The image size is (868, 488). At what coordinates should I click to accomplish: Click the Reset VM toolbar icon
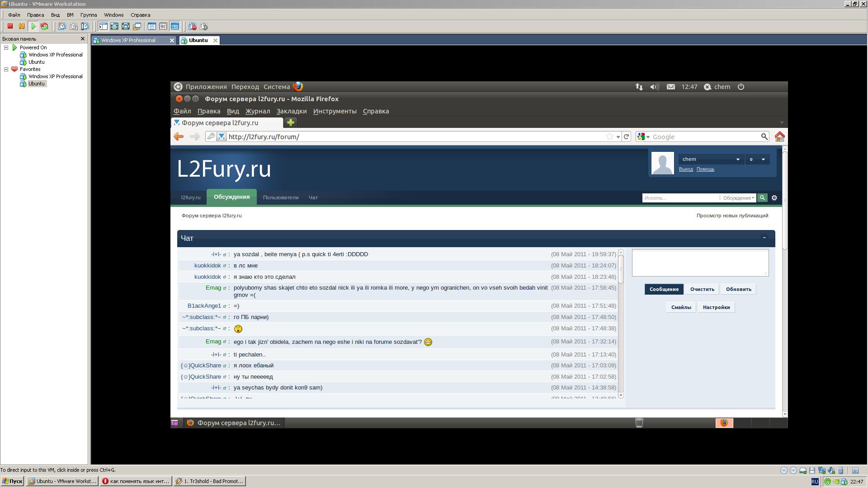click(x=44, y=26)
